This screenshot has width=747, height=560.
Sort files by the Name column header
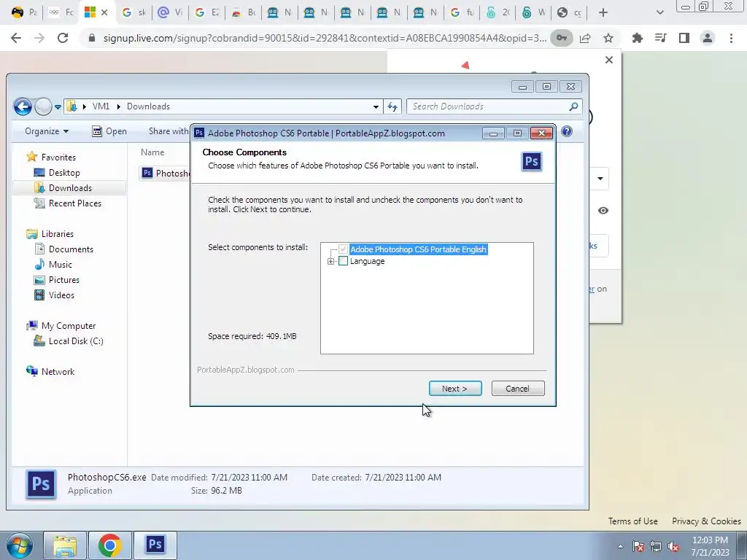click(152, 152)
